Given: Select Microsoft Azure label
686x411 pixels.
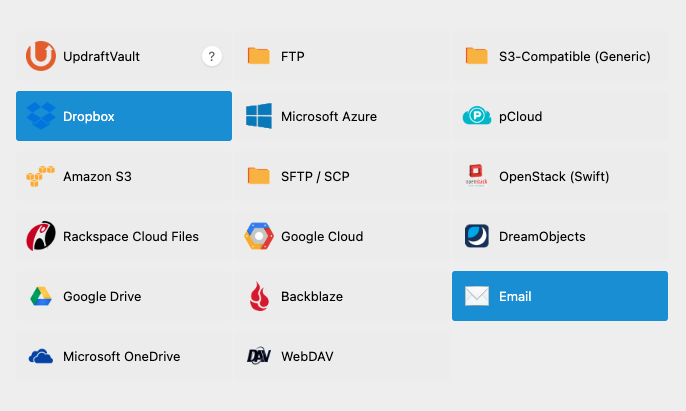Looking at the screenshot, I should pos(329,116).
